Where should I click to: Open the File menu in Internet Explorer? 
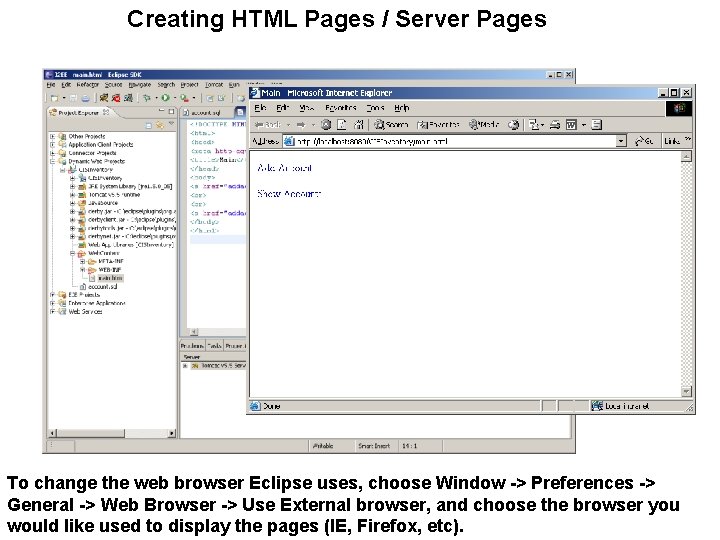(260, 108)
